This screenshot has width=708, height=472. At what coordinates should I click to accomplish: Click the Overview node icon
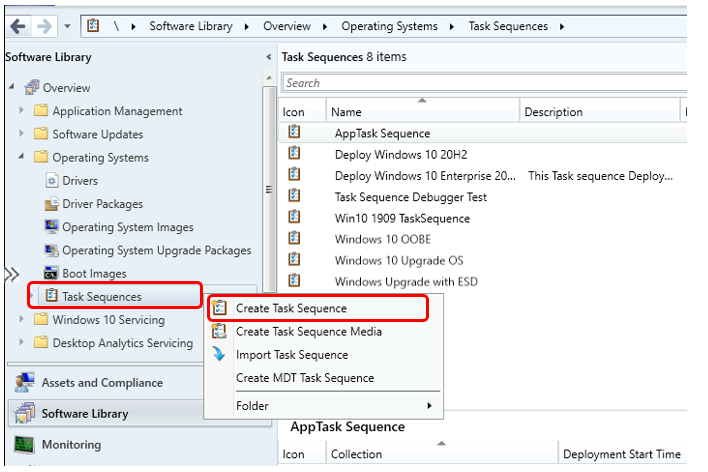[x=32, y=87]
